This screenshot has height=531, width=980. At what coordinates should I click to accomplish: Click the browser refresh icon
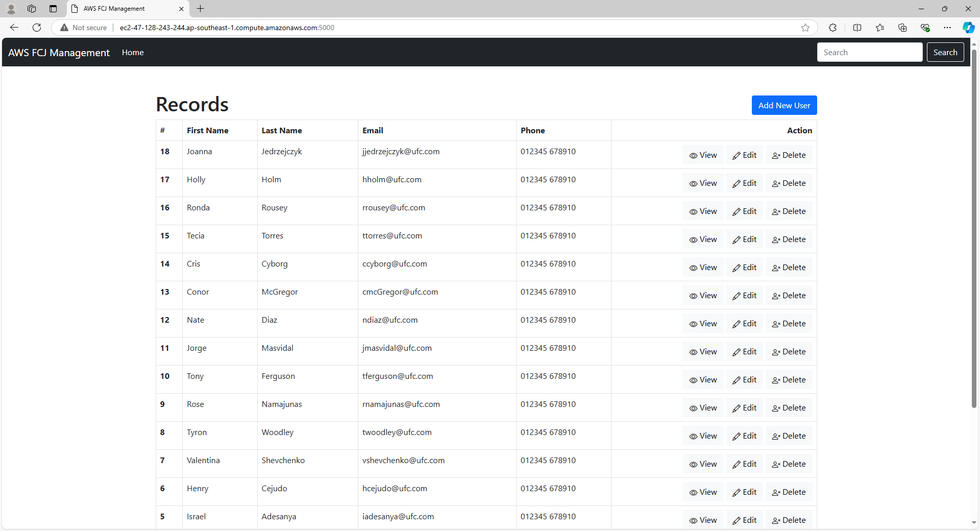click(37, 28)
